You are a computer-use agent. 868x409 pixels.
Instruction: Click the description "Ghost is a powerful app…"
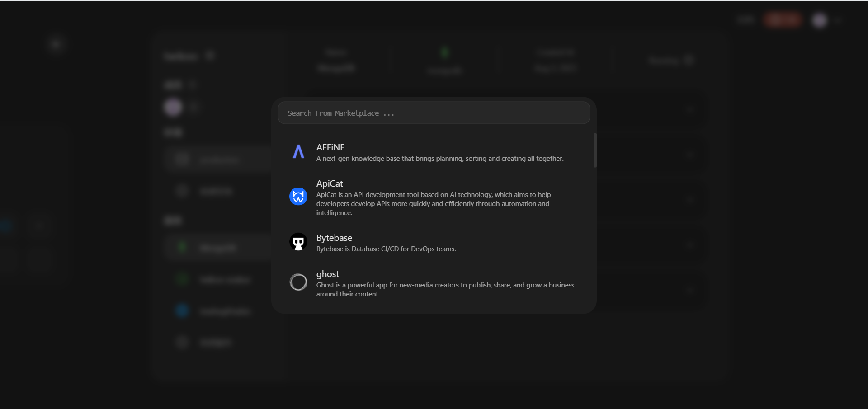tap(445, 290)
